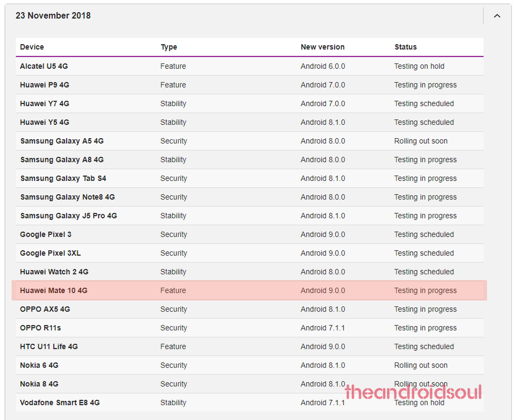
Task: Click Testing in progress for Huawei Mate 10
Action: click(x=425, y=290)
